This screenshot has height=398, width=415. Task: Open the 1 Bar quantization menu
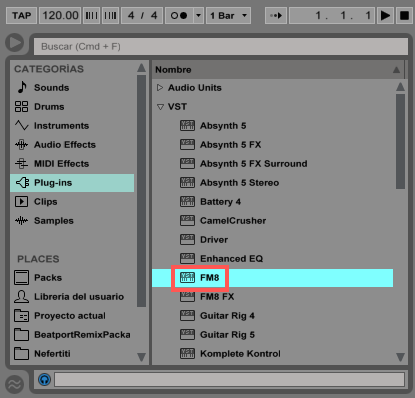228,16
